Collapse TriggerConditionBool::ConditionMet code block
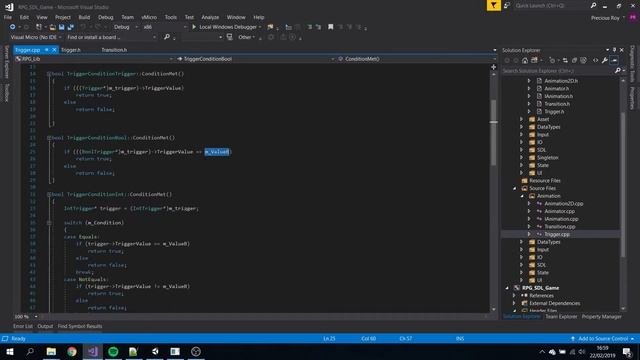The width and height of the screenshot is (640, 360). (x=49, y=138)
